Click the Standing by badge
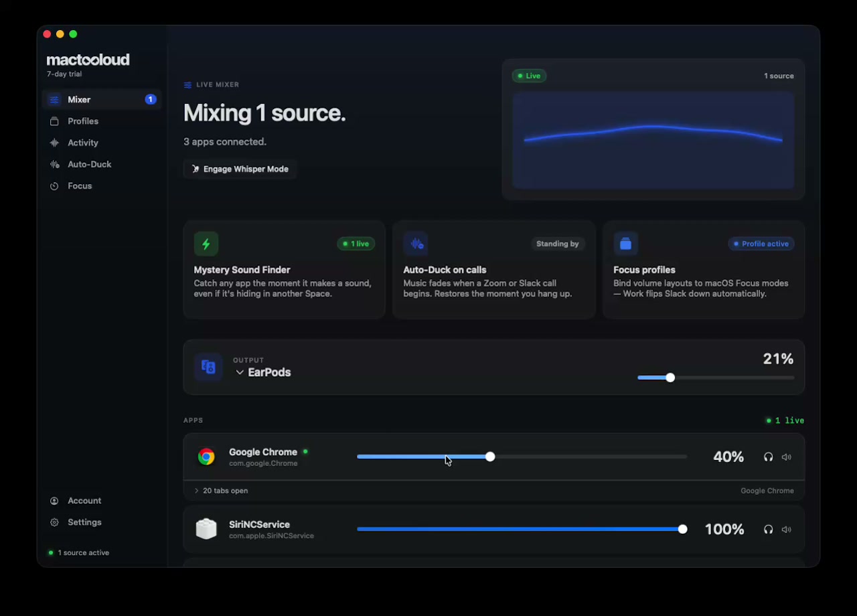 [x=558, y=244]
